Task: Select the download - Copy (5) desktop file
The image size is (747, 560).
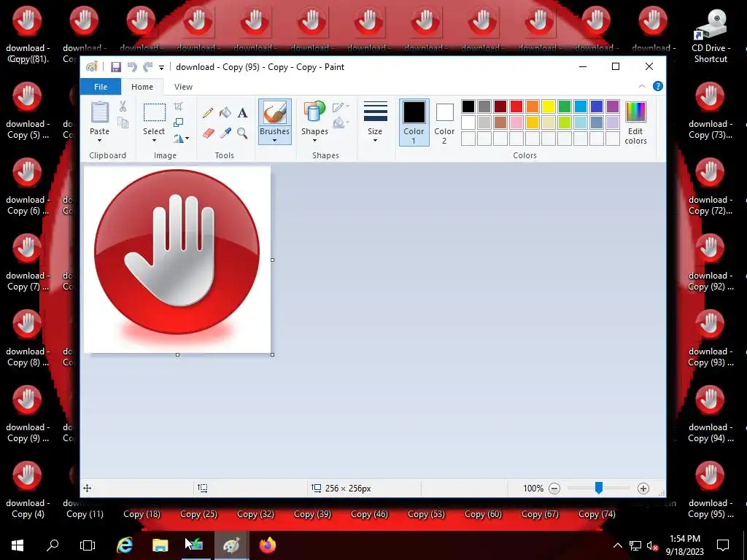Action: 27,112
